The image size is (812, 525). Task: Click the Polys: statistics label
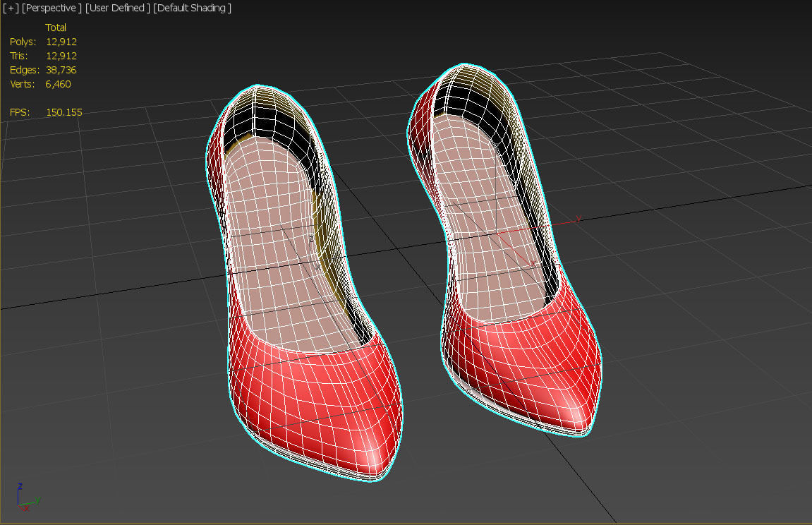pos(23,42)
